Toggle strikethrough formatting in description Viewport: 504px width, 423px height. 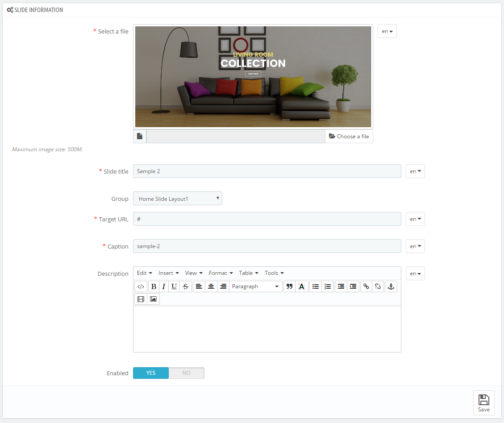pyautogui.click(x=185, y=286)
